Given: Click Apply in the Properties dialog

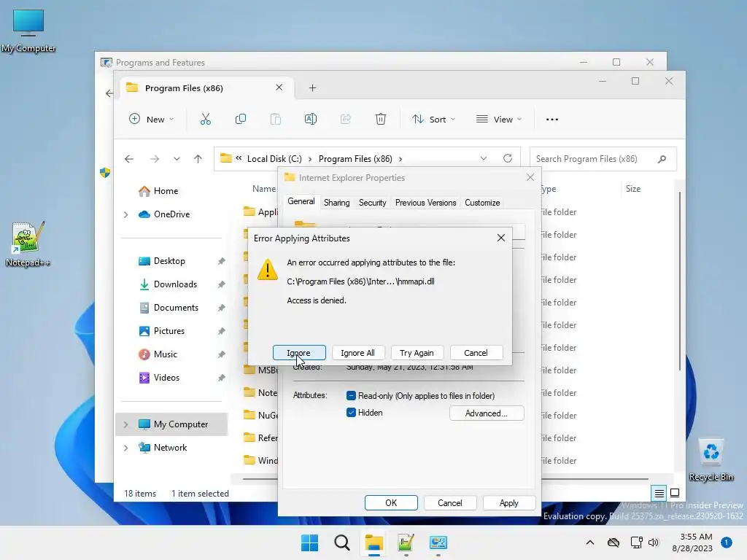Looking at the screenshot, I should pyautogui.click(x=508, y=503).
